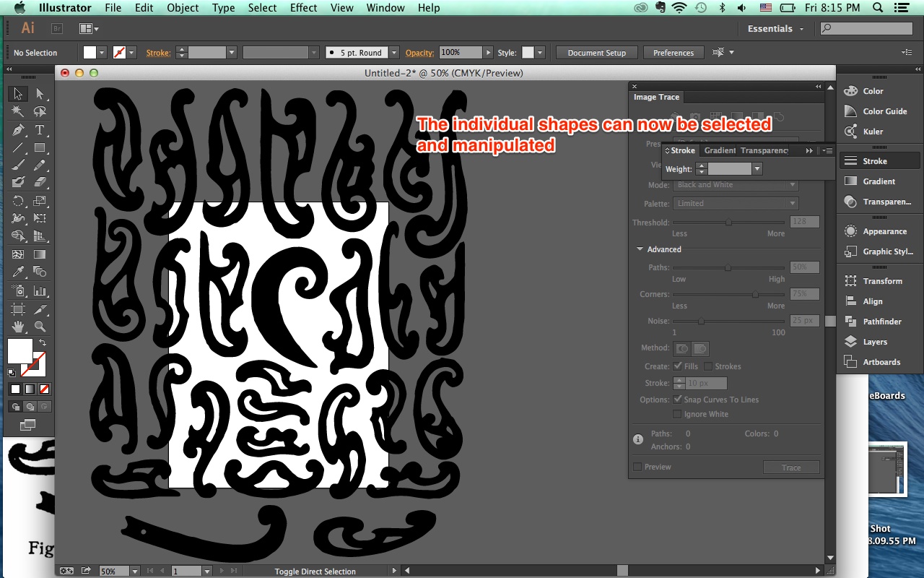This screenshot has width=924, height=578.
Task: Open the Effect menu
Action: (x=303, y=8)
